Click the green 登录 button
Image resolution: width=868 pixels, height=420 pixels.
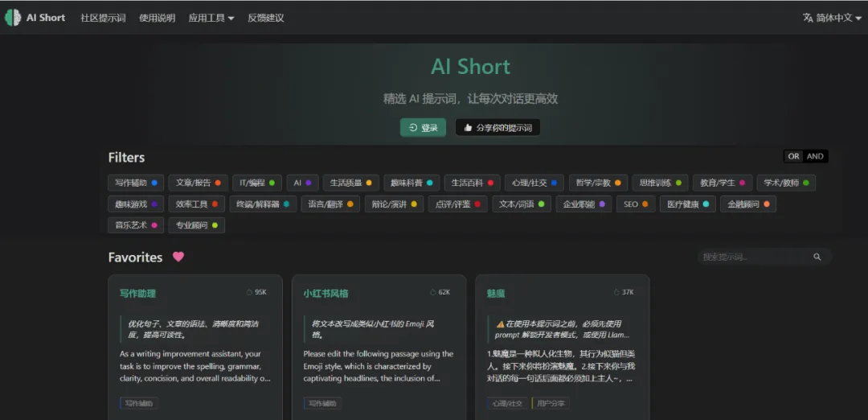pos(423,127)
